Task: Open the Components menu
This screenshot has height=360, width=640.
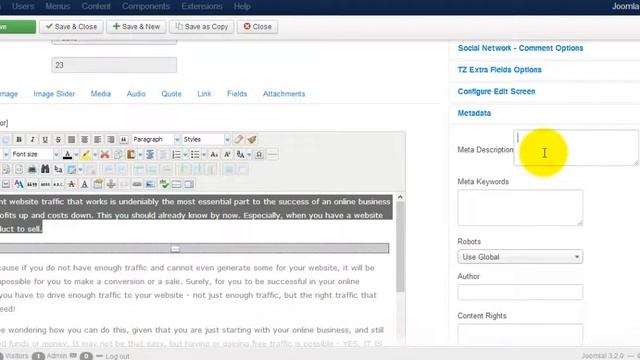Action: pos(146,6)
